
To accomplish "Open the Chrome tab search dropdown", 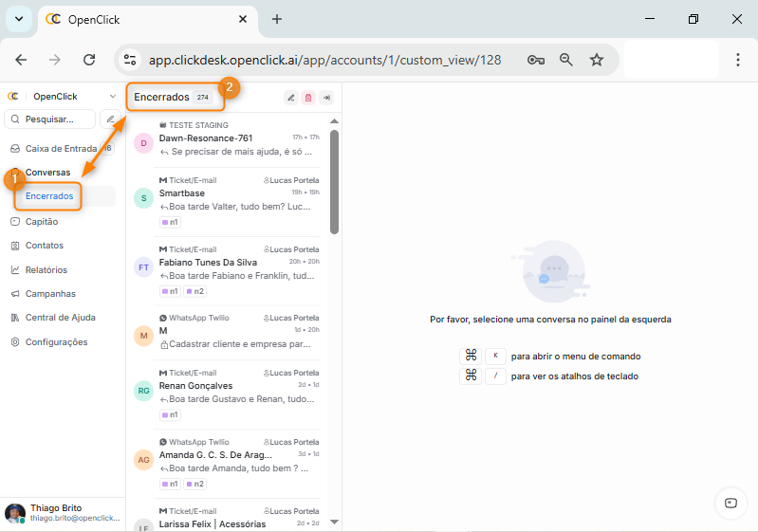I will (18, 19).
